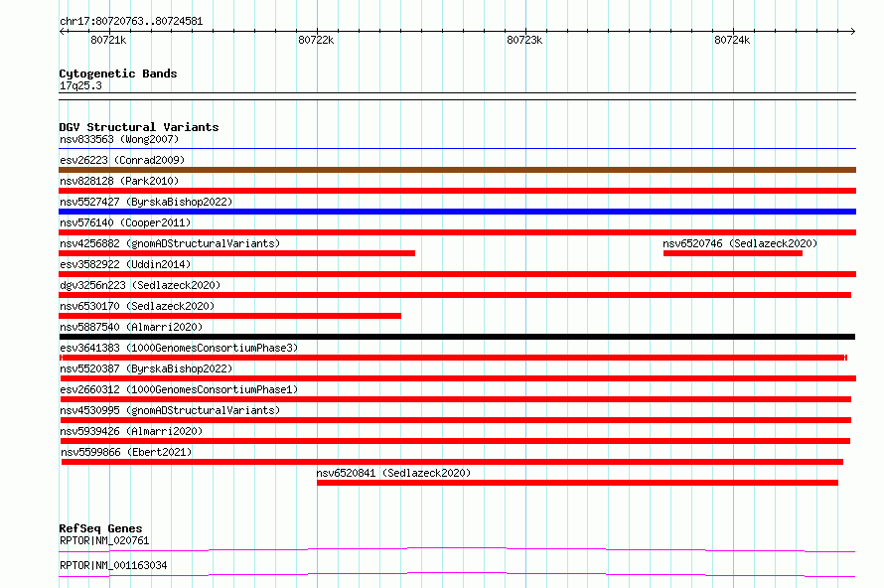Screen dimensions: 884x588
Task: Click the 80721k ruler tick label
Action: click(108, 40)
